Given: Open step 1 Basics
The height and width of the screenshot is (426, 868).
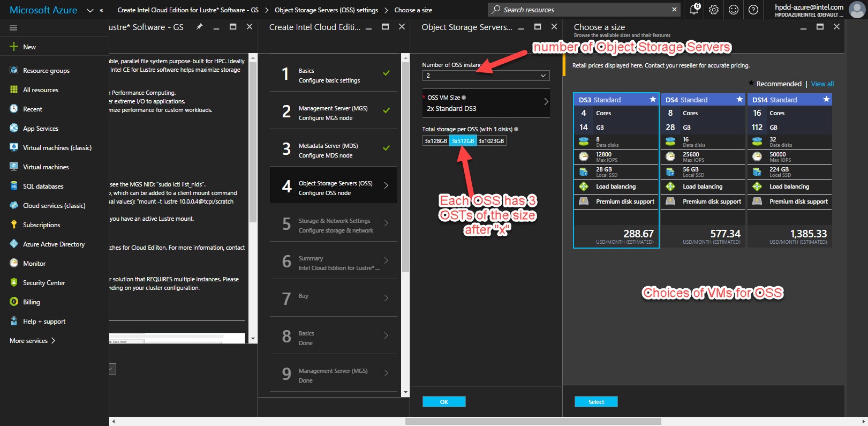Looking at the screenshot, I should coord(334,73).
